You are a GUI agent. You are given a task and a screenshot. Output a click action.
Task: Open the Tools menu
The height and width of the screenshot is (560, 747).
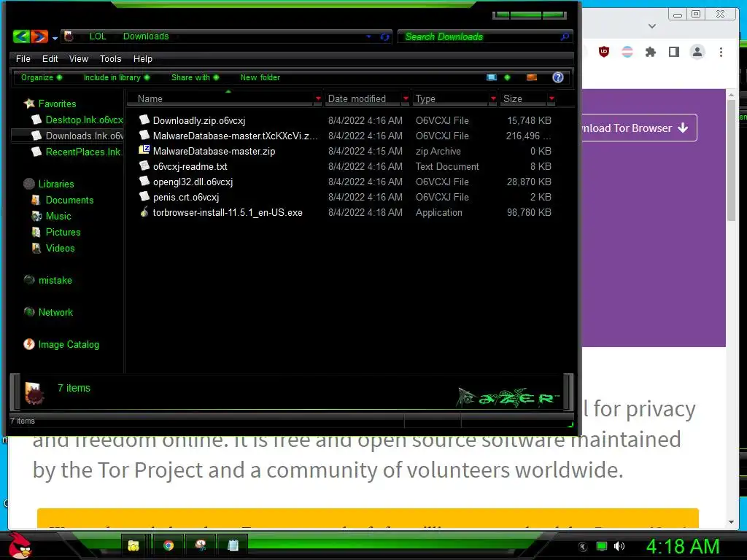tap(111, 58)
